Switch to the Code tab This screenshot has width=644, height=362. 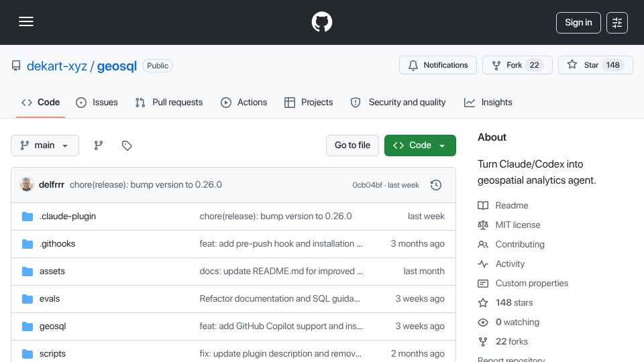(x=41, y=102)
